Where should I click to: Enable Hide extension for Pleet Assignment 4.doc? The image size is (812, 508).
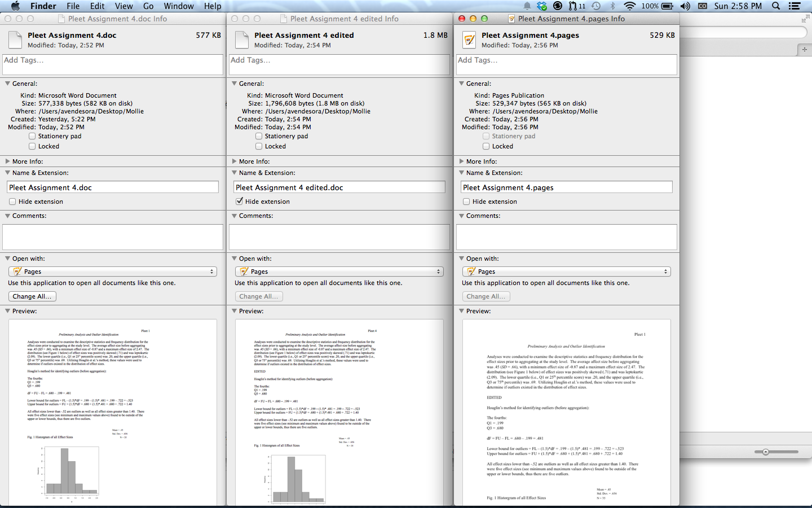click(12, 202)
